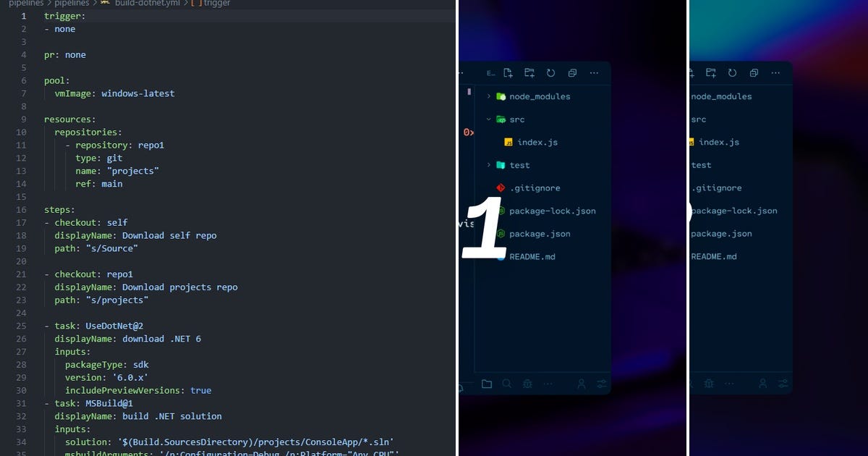Create a new file in the explorer

pos(508,73)
